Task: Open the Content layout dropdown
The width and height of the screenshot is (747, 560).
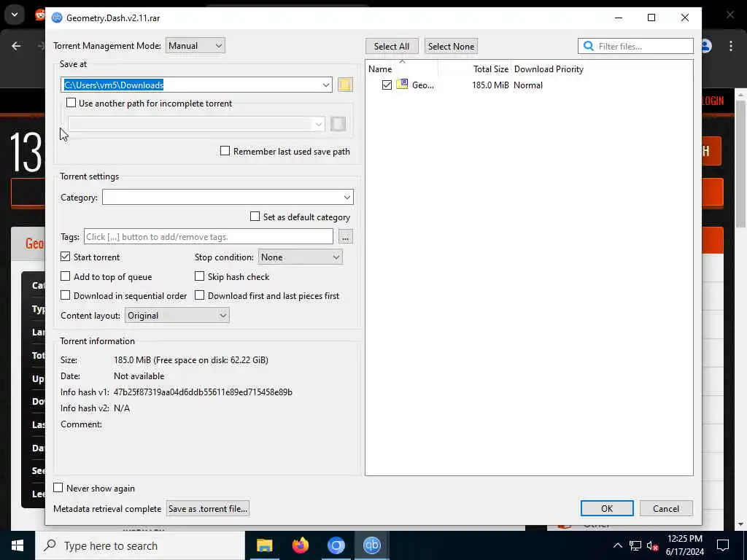Action: coord(177,315)
